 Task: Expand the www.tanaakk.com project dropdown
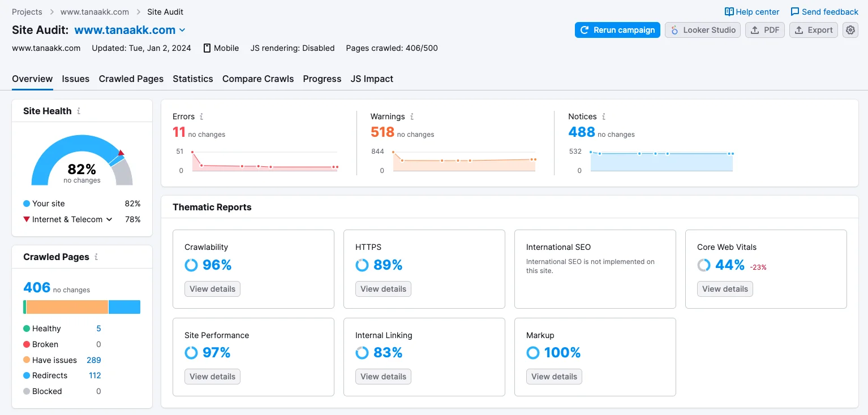click(x=182, y=30)
